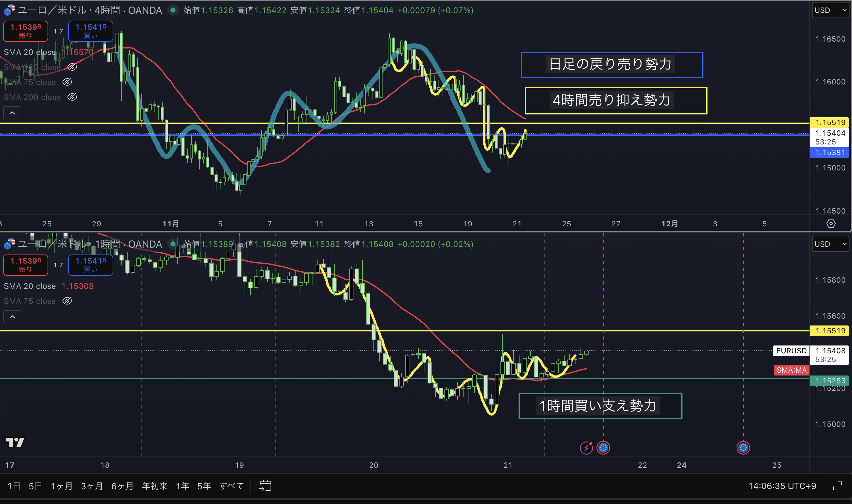This screenshot has width=852, height=504.
Task: Click the green market status dot on the 4-hour chart
Action: click(173, 10)
